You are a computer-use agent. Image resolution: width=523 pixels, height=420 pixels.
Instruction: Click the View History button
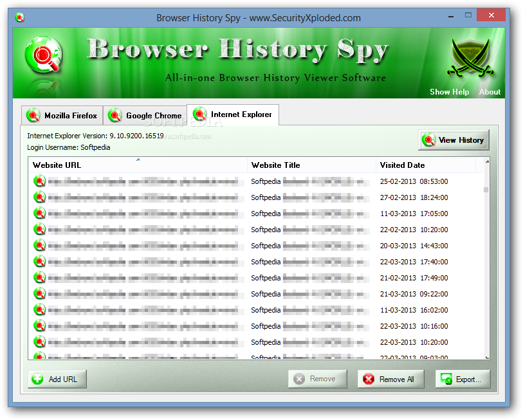[x=454, y=140]
